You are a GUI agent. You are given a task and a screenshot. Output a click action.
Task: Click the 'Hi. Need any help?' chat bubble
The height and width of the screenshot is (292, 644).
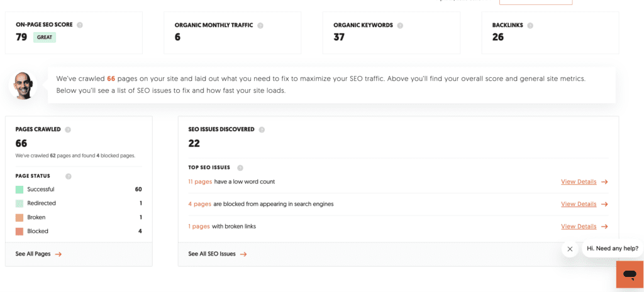click(x=612, y=248)
